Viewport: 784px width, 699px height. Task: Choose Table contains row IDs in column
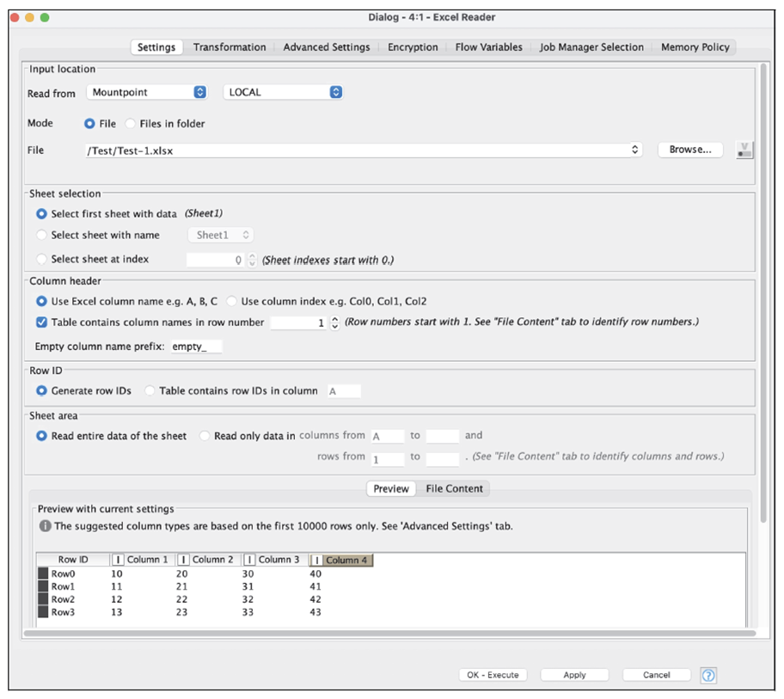150,390
